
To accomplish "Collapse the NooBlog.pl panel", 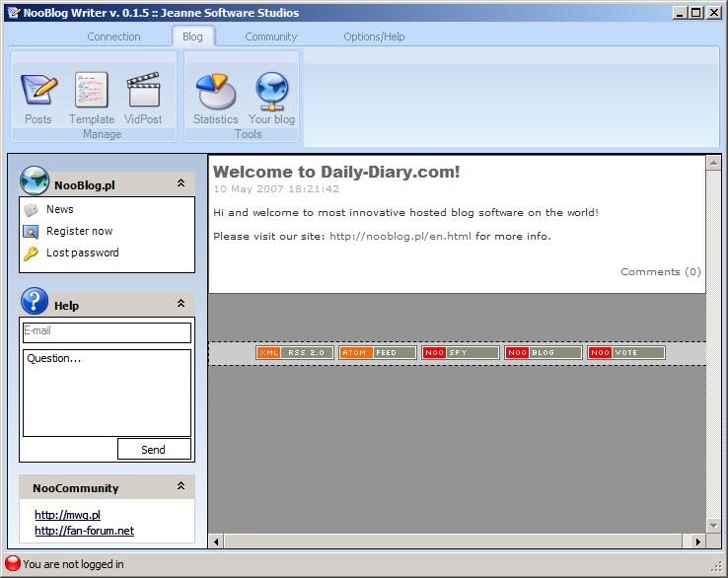I will tap(182, 182).
